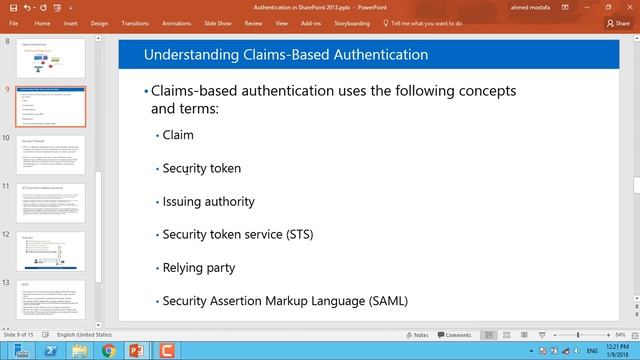Select slide 8 thumbnail

[51, 58]
